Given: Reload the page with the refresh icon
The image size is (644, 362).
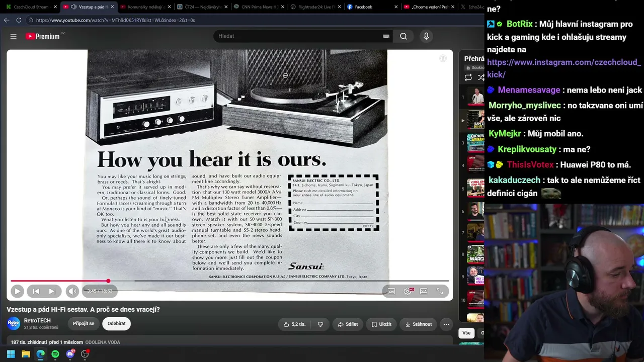Looking at the screenshot, I should pos(19,20).
